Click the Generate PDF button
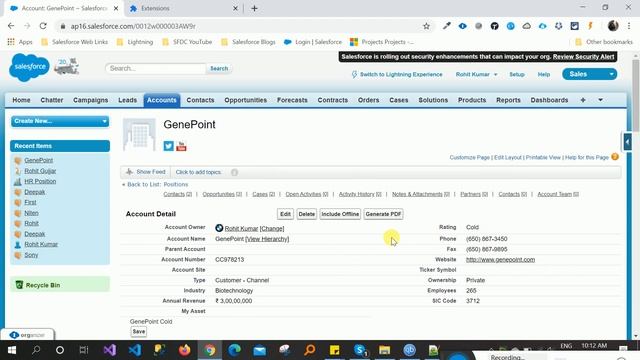Viewport: 640px width, 360px height. tap(383, 214)
